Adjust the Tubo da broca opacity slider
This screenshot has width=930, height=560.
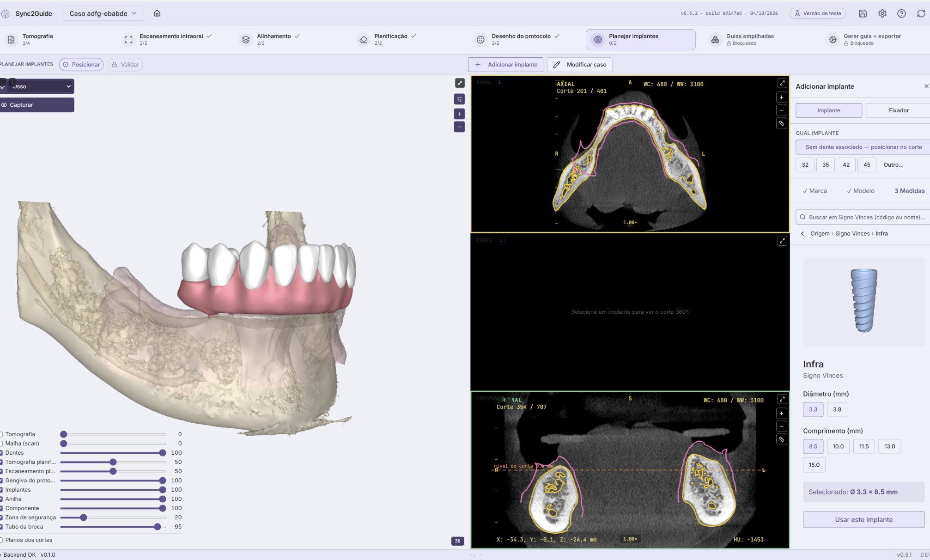[x=113, y=527]
